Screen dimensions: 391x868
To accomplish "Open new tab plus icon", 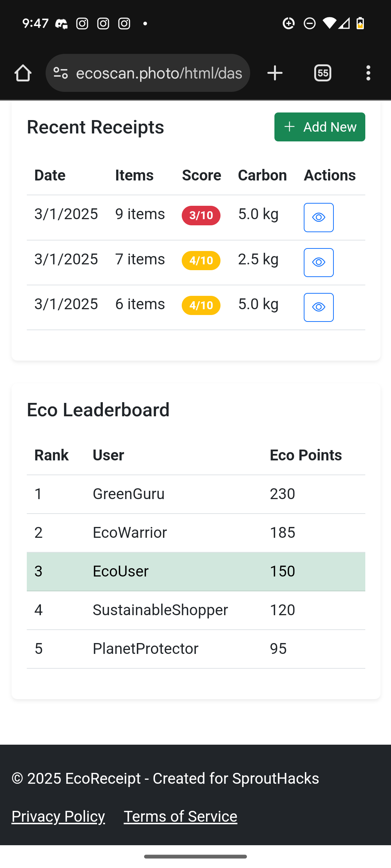I will tap(275, 73).
